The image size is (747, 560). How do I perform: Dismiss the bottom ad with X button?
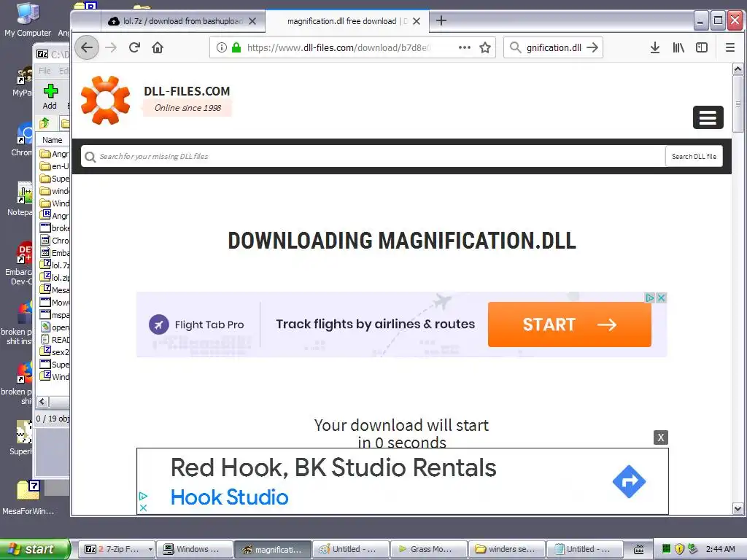(661, 437)
